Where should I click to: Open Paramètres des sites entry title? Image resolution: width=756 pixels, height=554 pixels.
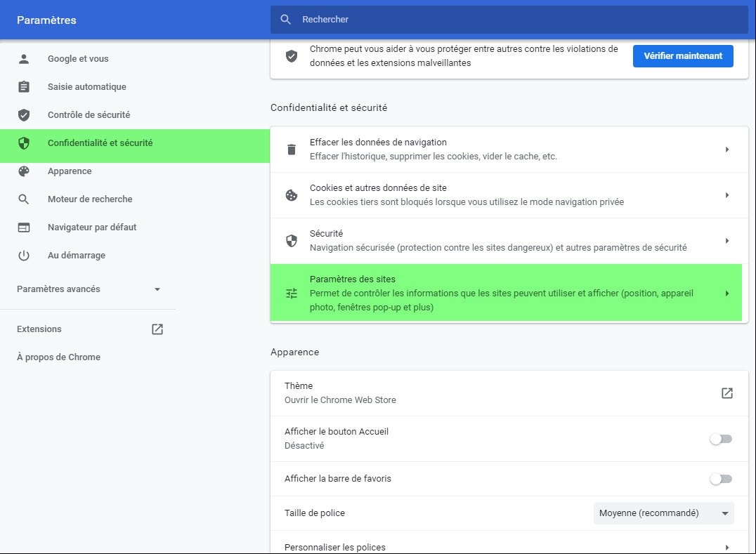353,279
